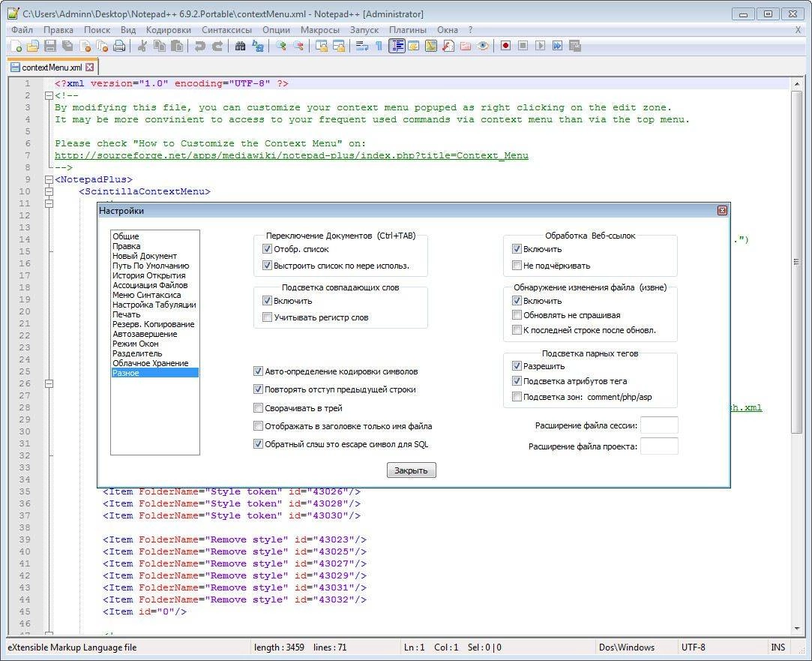
Task: Click the Paste clipboard icon
Action: click(x=177, y=46)
